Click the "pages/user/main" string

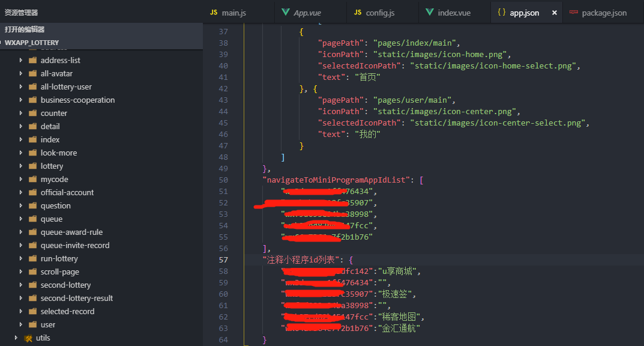pyautogui.click(x=412, y=100)
